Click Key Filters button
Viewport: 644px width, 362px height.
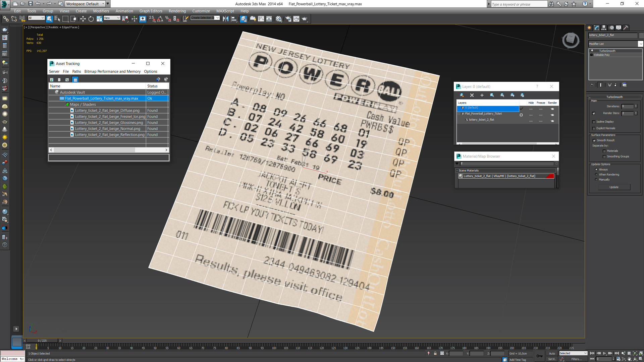(x=576, y=359)
